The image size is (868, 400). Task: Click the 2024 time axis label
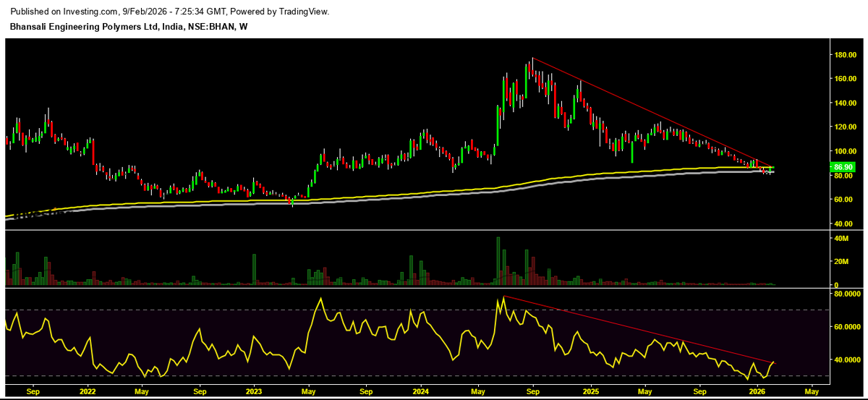click(422, 391)
